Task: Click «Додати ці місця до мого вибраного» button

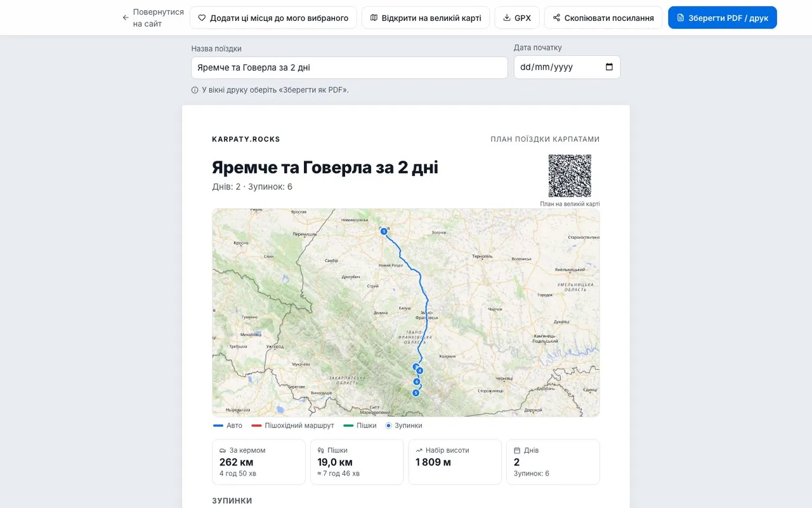Action: pos(273,18)
